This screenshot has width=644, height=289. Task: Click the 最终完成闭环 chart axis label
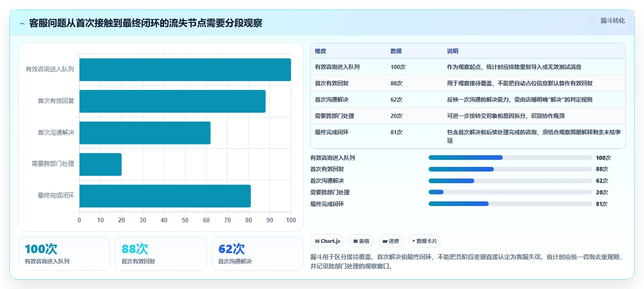pyautogui.click(x=56, y=196)
